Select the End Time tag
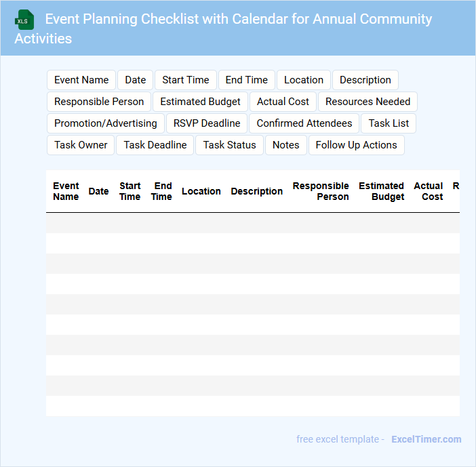 247,80
